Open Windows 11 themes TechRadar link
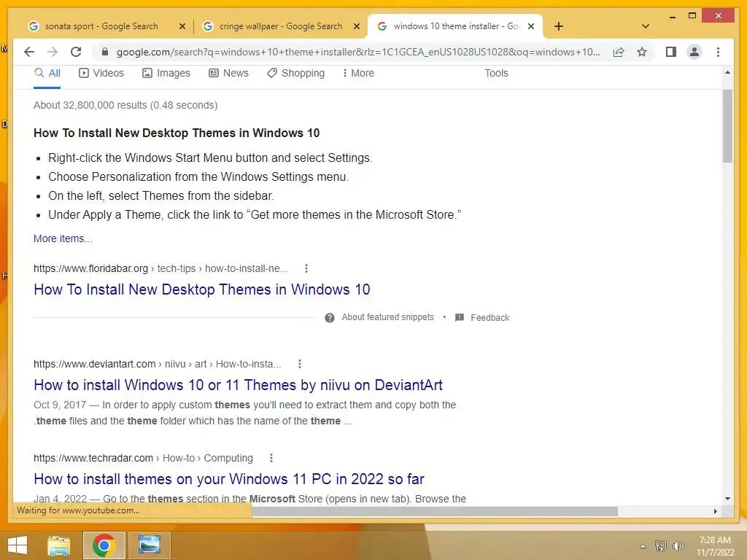747x560 pixels. pyautogui.click(x=228, y=479)
